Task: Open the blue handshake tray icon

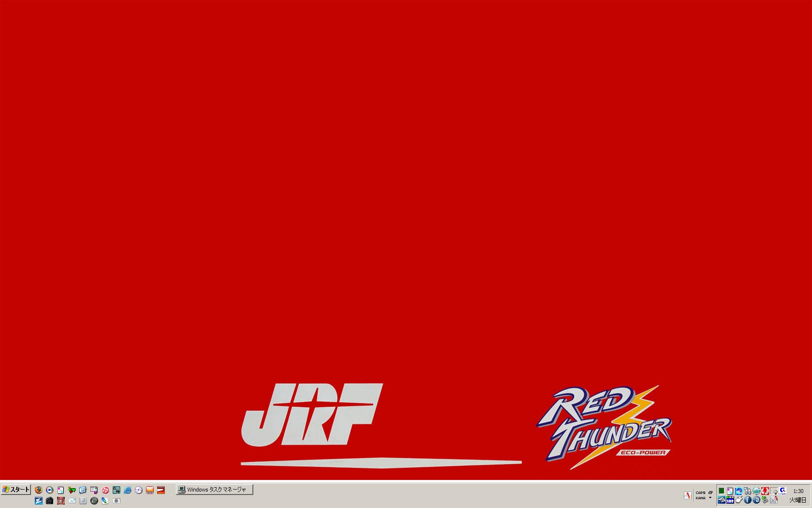Action: coord(722,500)
